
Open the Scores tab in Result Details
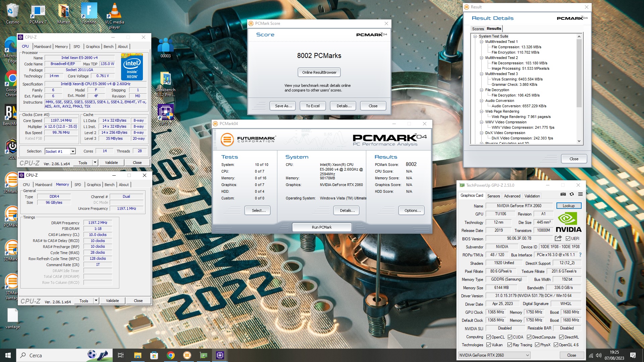[478, 29]
